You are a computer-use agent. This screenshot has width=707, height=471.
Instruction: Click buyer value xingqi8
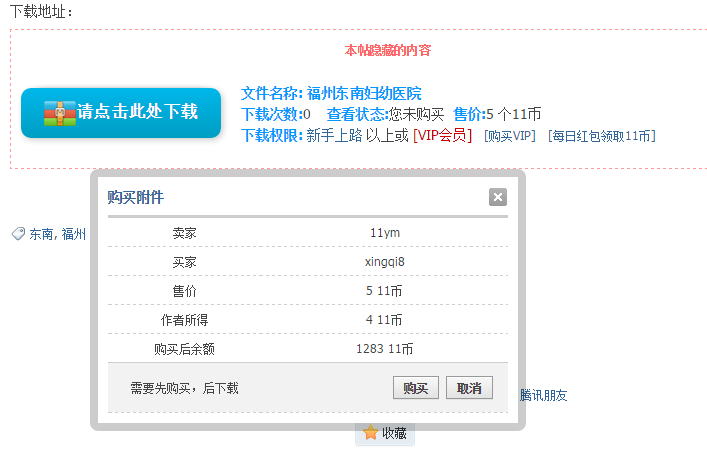pyautogui.click(x=385, y=261)
